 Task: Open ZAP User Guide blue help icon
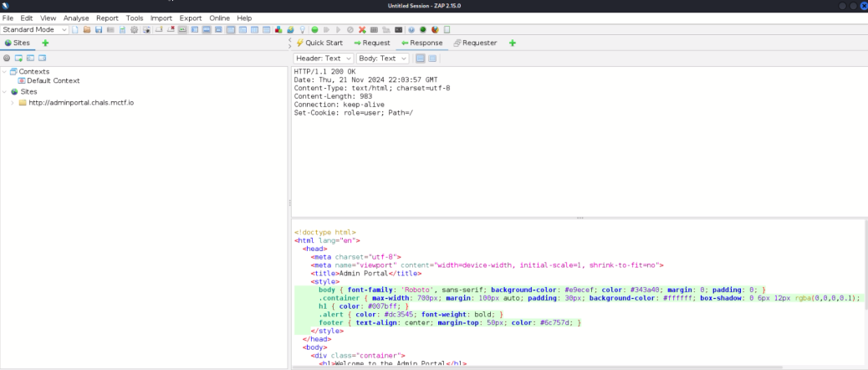tap(411, 30)
